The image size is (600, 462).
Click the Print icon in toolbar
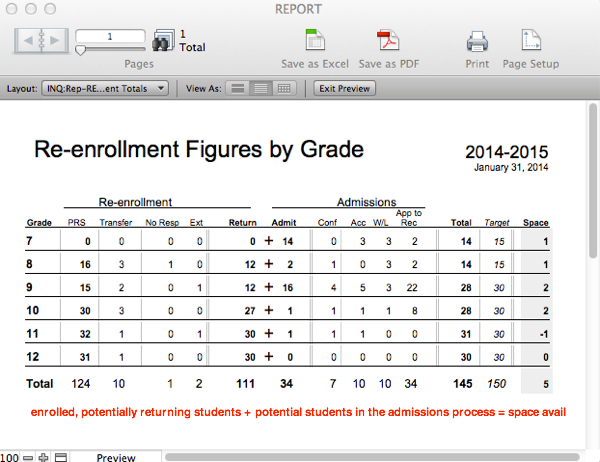pyautogui.click(x=477, y=41)
